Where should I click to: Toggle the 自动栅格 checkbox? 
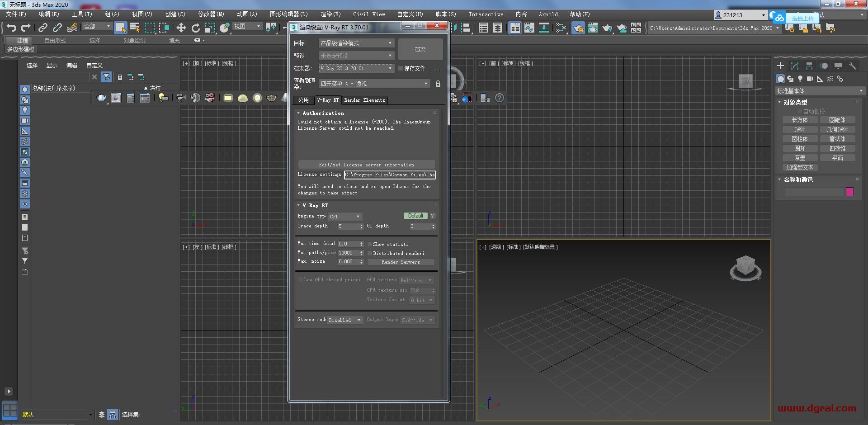coord(800,111)
